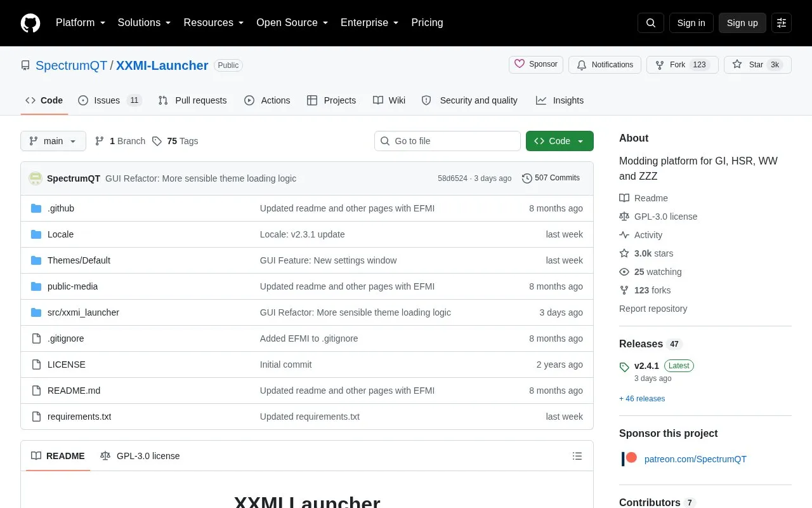The height and width of the screenshot is (508, 812).
Task: Open the green Code dropdown button
Action: 560,141
